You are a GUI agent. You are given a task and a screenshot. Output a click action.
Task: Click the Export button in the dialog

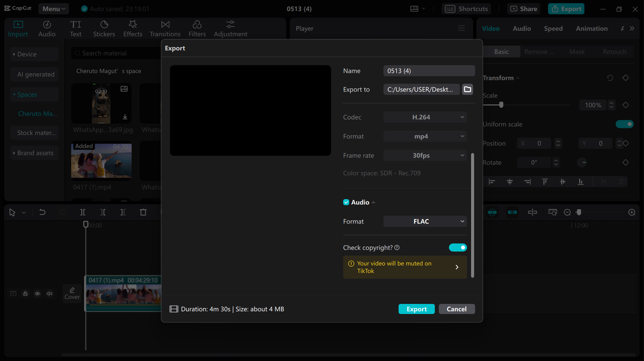click(417, 309)
